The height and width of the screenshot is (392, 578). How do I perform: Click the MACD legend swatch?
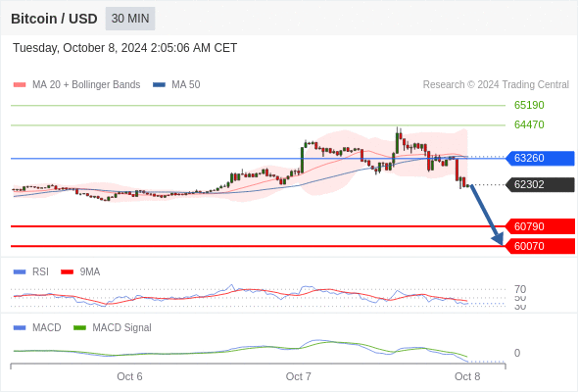pyautogui.click(x=20, y=328)
